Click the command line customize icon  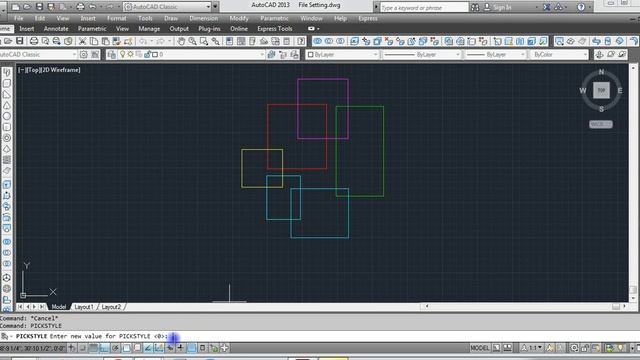[x=5, y=336]
